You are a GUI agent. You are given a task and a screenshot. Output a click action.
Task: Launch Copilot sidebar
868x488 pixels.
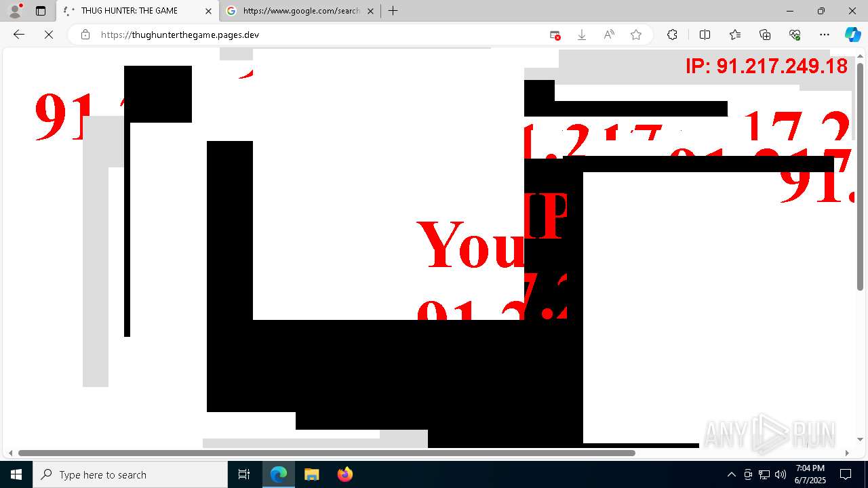tap(852, 35)
